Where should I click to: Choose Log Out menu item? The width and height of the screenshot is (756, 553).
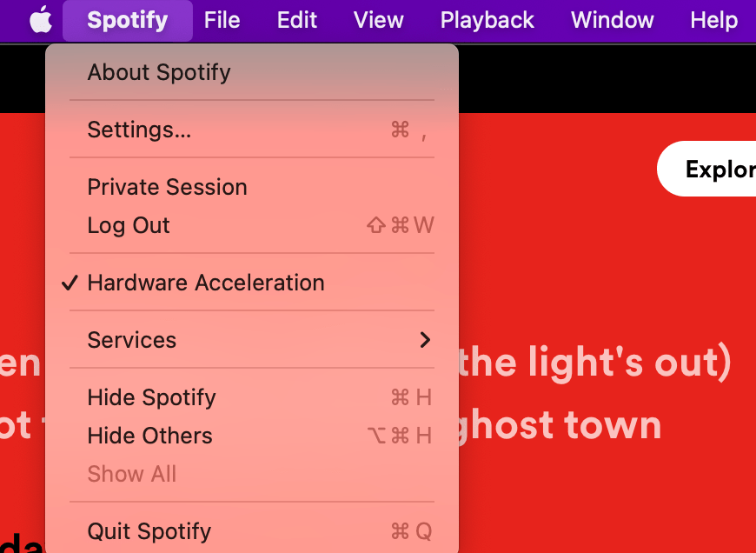tap(129, 225)
